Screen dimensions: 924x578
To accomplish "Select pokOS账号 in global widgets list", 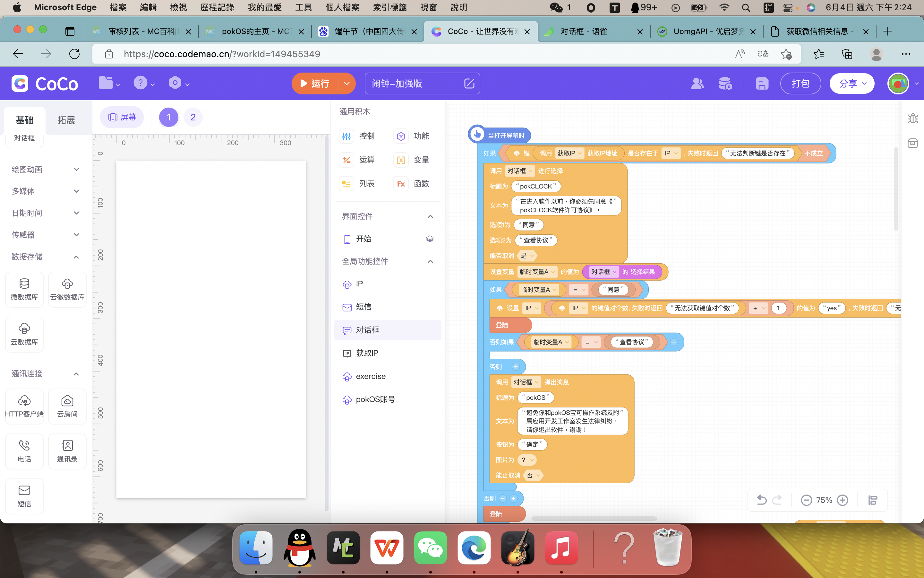I will pyautogui.click(x=388, y=399).
